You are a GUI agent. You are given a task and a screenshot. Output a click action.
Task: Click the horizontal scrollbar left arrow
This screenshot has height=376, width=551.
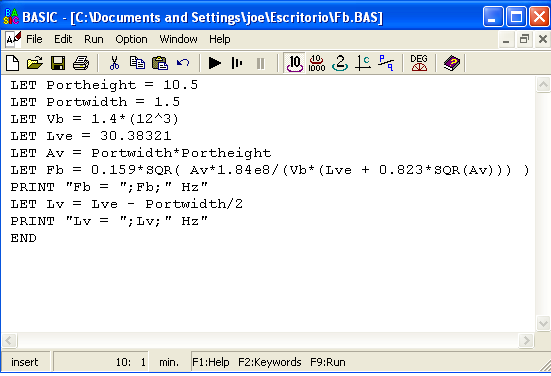click(9, 340)
